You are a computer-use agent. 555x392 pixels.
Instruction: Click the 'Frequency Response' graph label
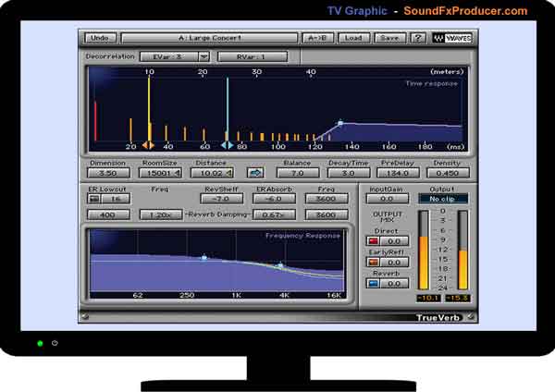303,236
